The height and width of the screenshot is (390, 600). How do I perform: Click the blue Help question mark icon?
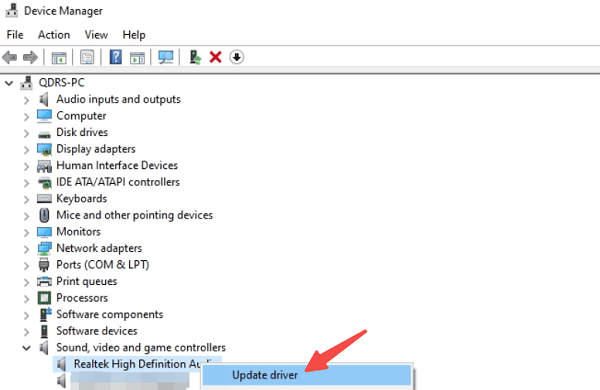pos(116,57)
